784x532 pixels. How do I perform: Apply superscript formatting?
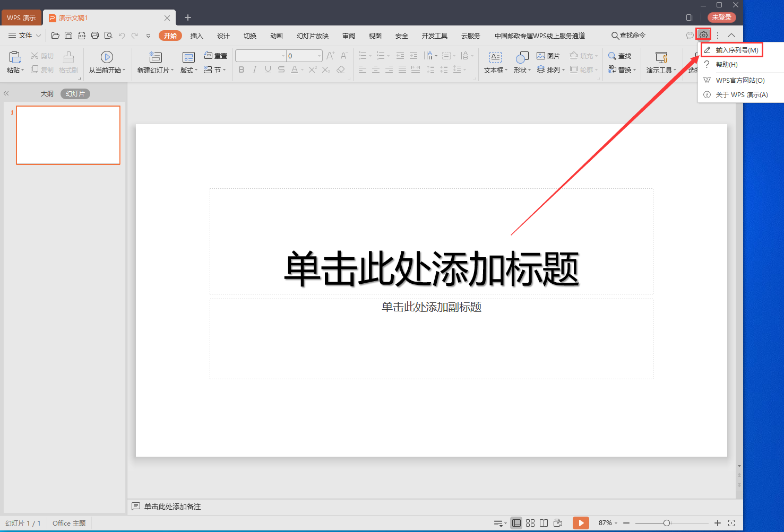point(313,69)
